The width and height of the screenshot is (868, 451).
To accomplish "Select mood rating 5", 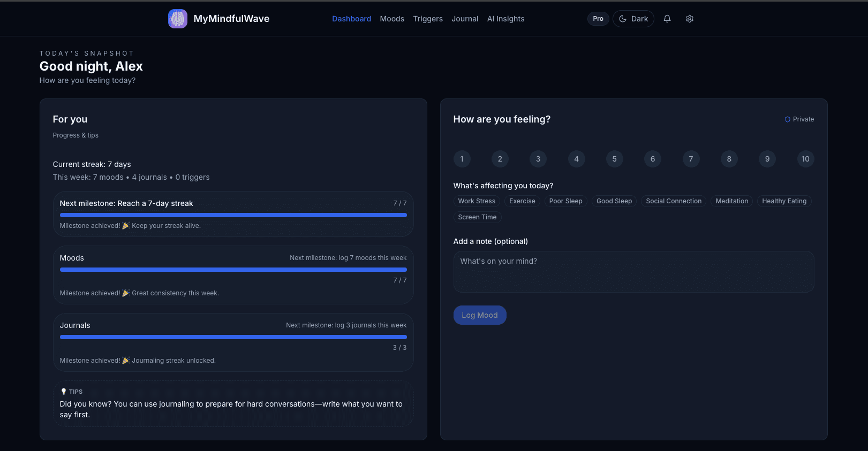I will coord(615,159).
